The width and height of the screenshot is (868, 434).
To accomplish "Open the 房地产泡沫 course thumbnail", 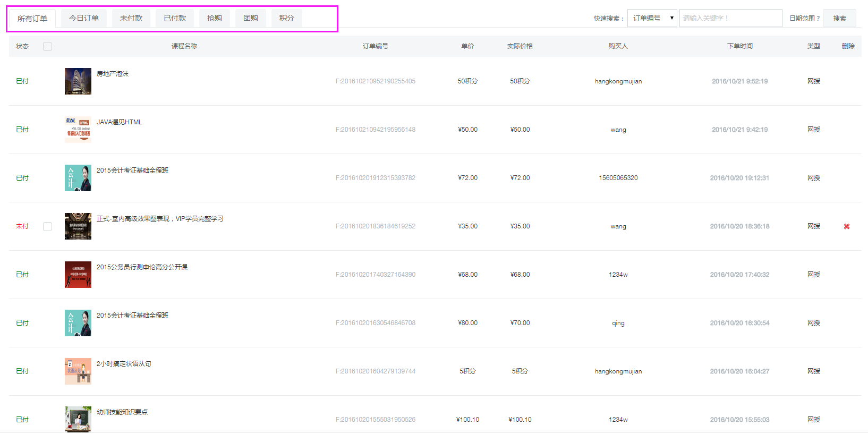I will point(78,81).
